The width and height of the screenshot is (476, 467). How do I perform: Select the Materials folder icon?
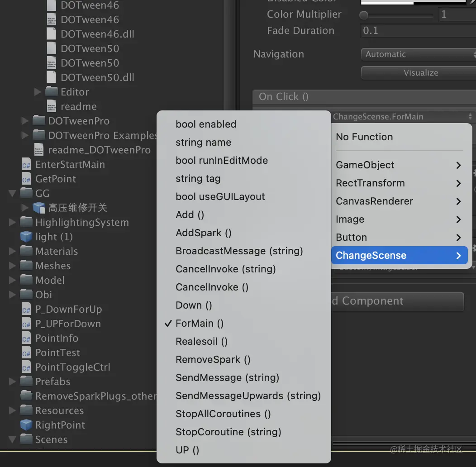point(26,251)
